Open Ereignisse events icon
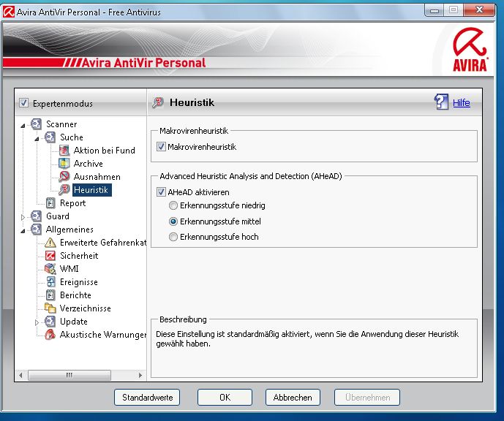This screenshot has height=421, width=504. tap(50, 282)
